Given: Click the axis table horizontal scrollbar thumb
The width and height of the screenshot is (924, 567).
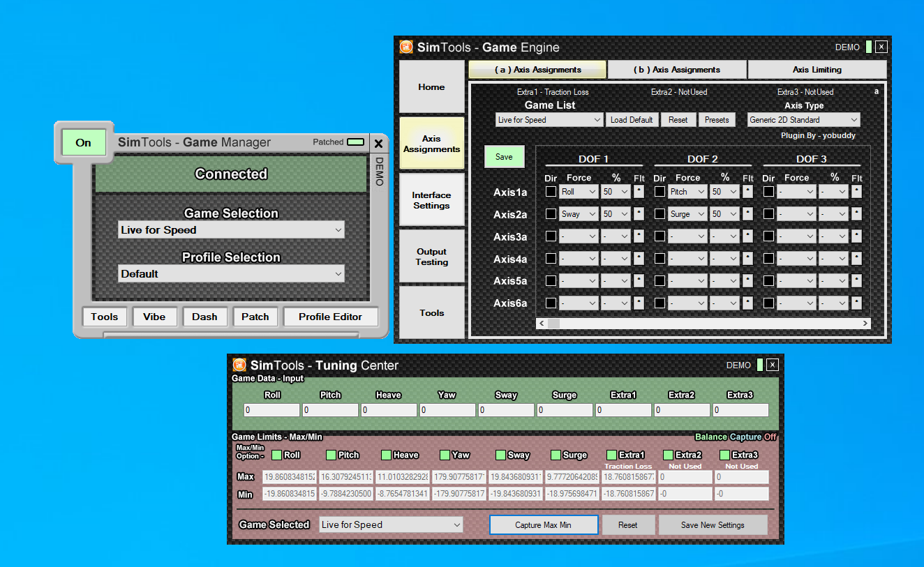Looking at the screenshot, I should [553, 324].
